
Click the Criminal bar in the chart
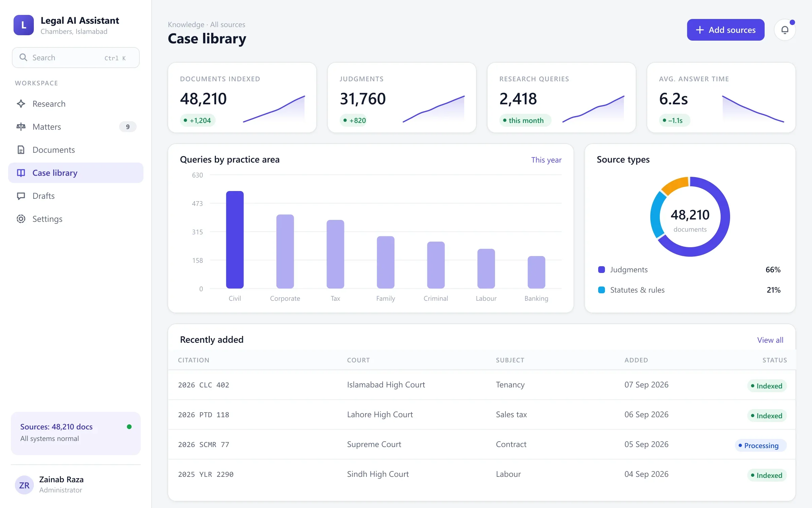click(436, 265)
